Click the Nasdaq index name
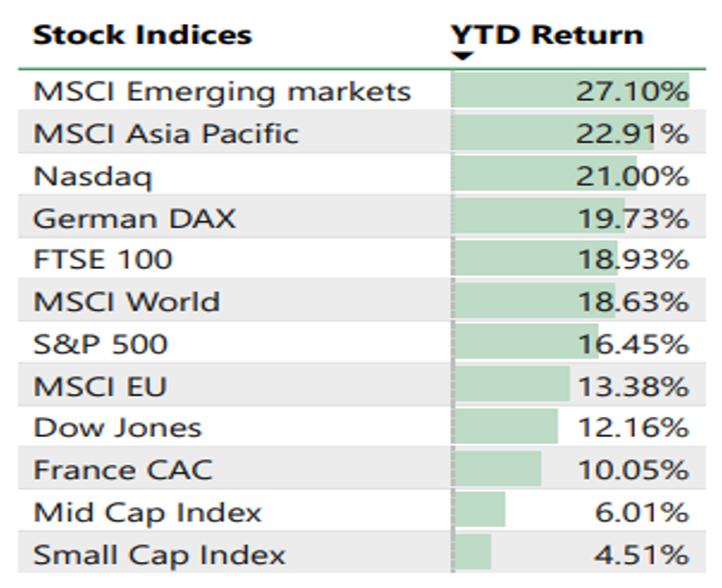The height and width of the screenshot is (588, 722). (x=92, y=177)
